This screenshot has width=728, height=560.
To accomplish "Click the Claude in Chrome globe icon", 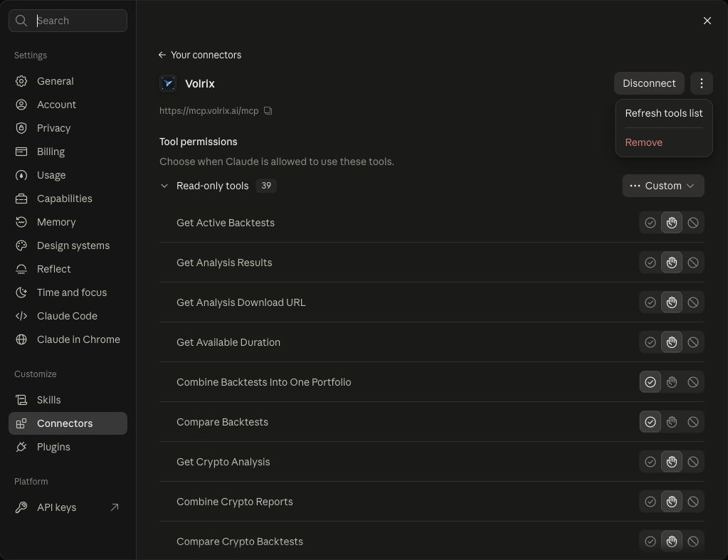I will coord(21,339).
